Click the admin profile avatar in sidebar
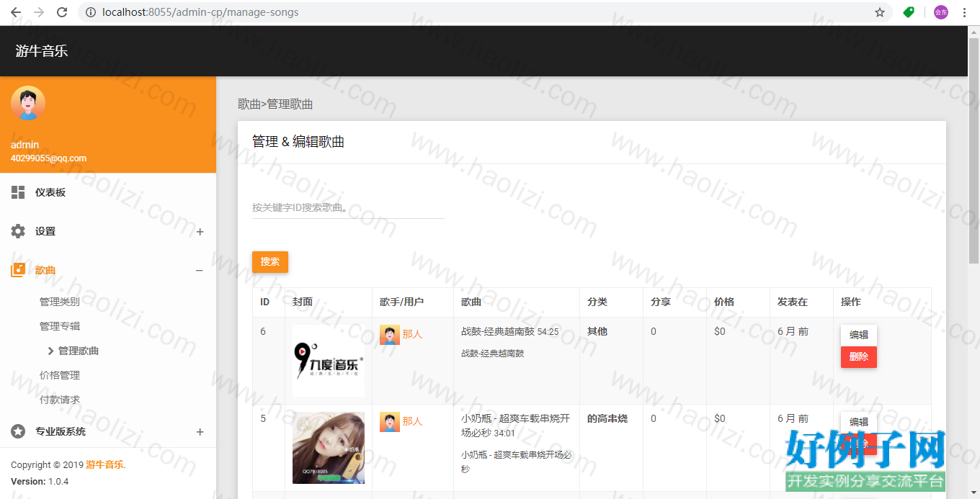The image size is (980, 499). tap(28, 103)
